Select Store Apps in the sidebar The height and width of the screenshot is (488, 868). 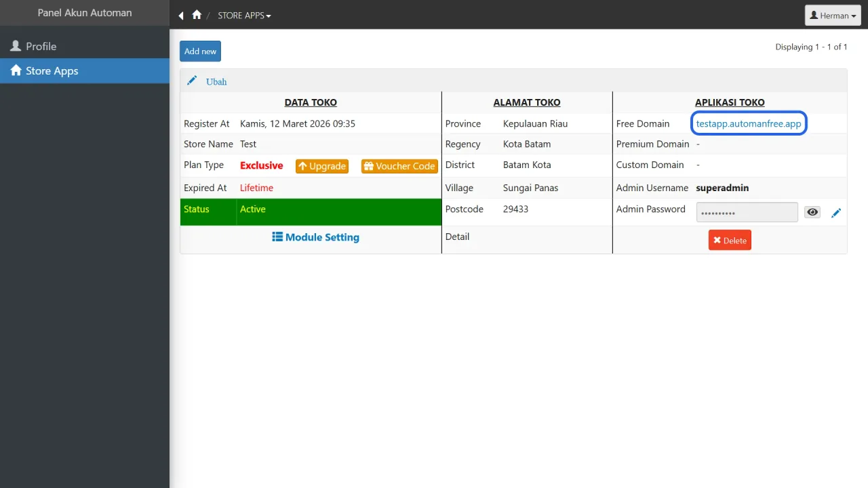pyautogui.click(x=85, y=70)
